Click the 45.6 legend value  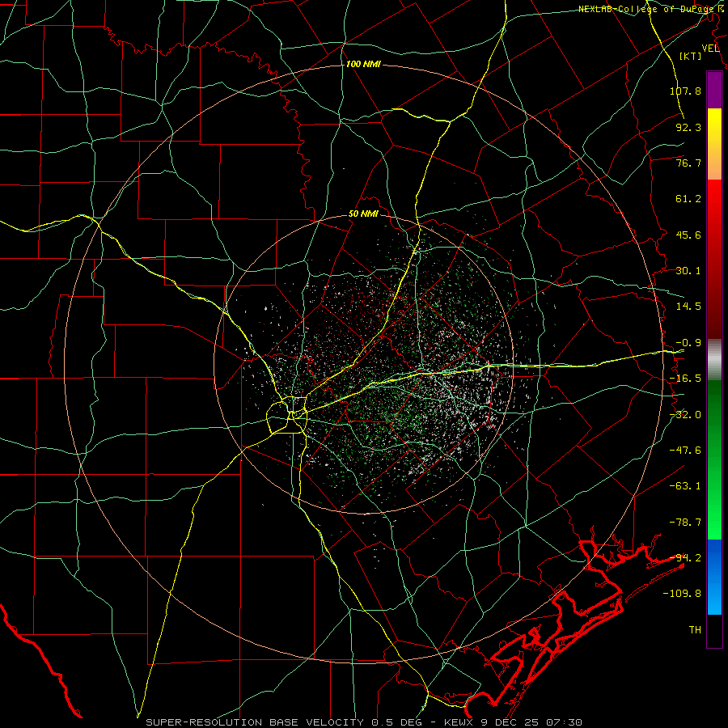(688, 235)
